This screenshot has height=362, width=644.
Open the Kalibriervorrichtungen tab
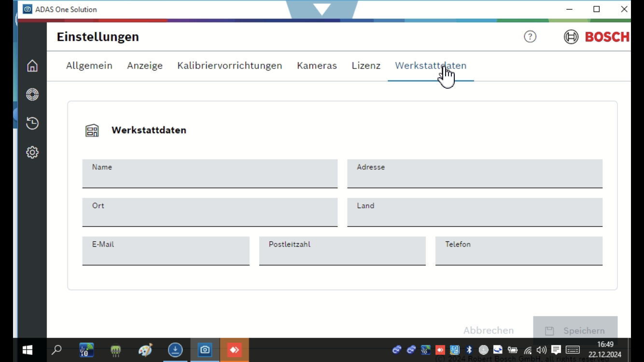(230, 66)
